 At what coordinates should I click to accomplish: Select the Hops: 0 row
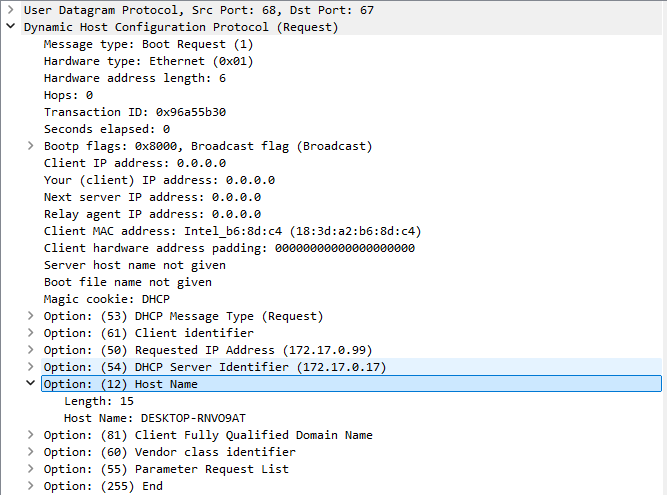point(352,95)
